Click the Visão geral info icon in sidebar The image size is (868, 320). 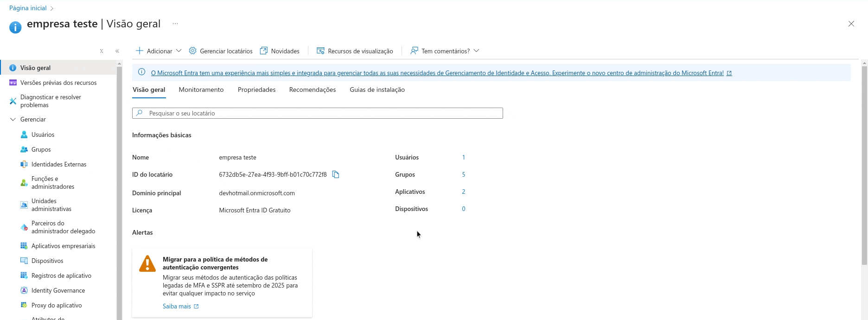(x=13, y=68)
